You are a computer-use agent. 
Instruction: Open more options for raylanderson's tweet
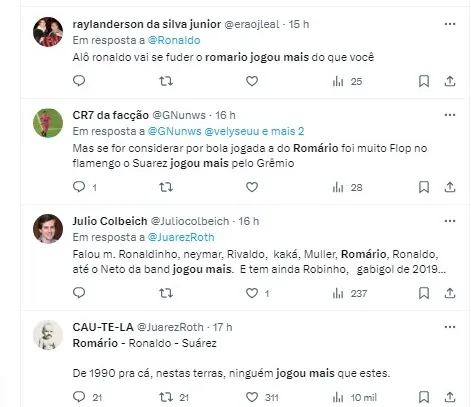tap(450, 24)
